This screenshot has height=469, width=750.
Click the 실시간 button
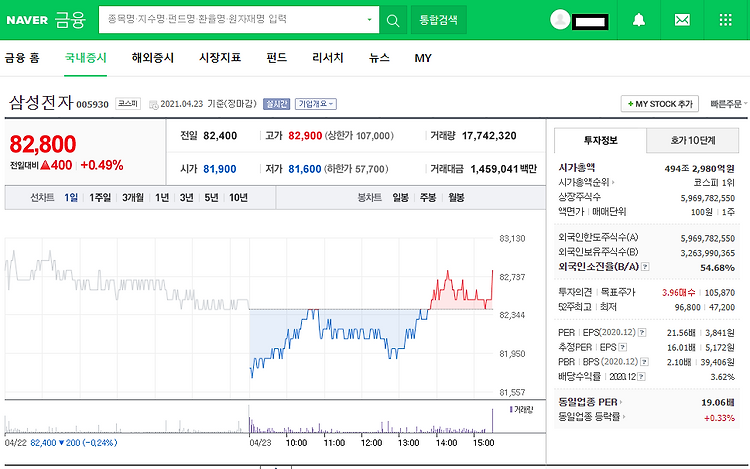(276, 104)
